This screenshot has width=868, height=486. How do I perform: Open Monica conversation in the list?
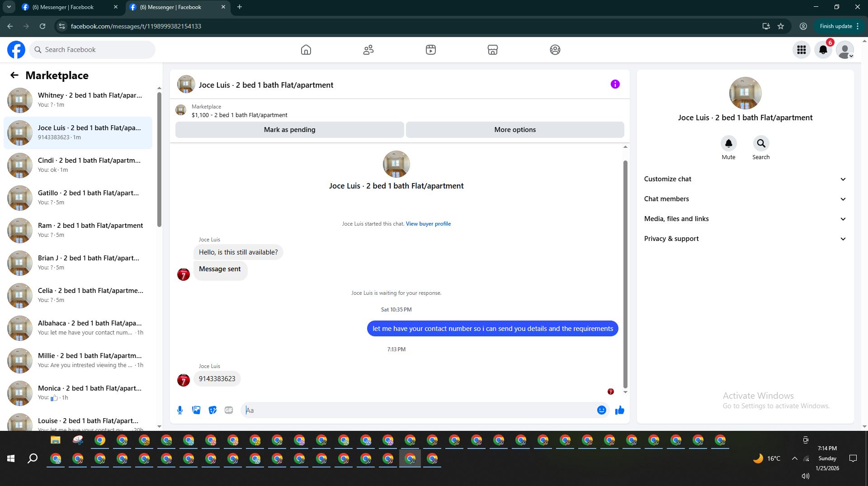[78, 393]
